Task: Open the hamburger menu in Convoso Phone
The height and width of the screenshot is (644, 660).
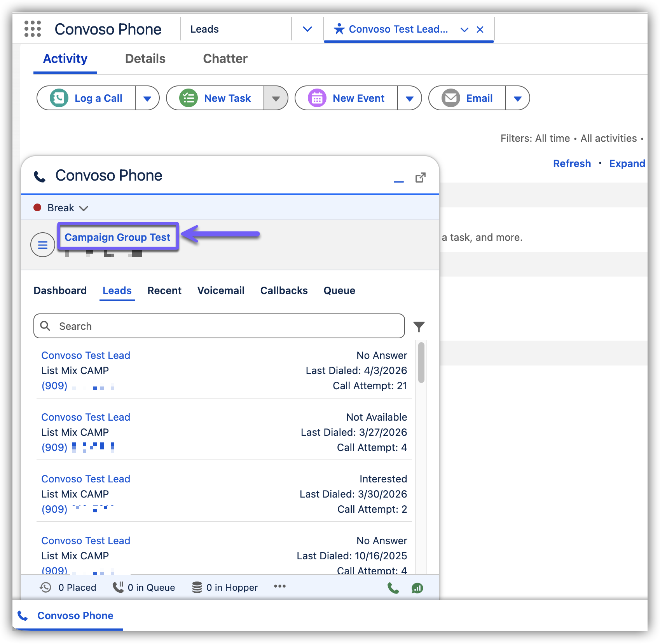Action: [x=43, y=245]
